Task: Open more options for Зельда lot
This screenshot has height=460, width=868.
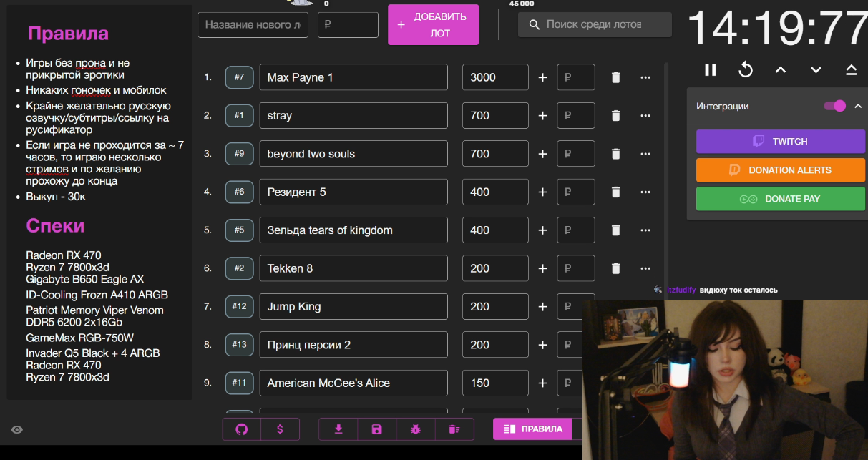Action: pyautogui.click(x=645, y=230)
